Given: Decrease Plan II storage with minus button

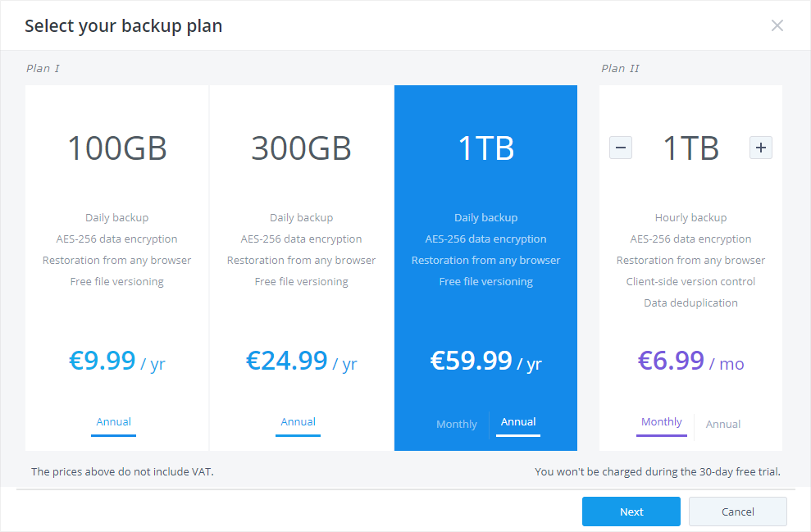Looking at the screenshot, I should (621, 148).
